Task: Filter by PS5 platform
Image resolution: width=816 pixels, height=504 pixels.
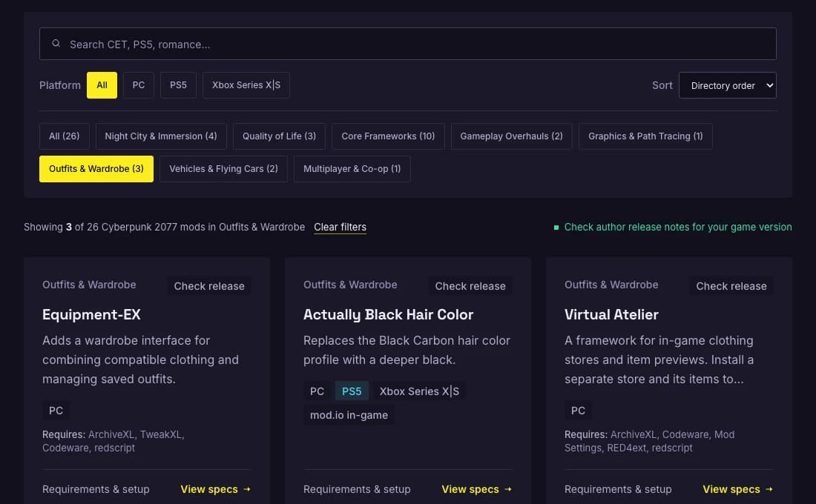Action: click(178, 85)
